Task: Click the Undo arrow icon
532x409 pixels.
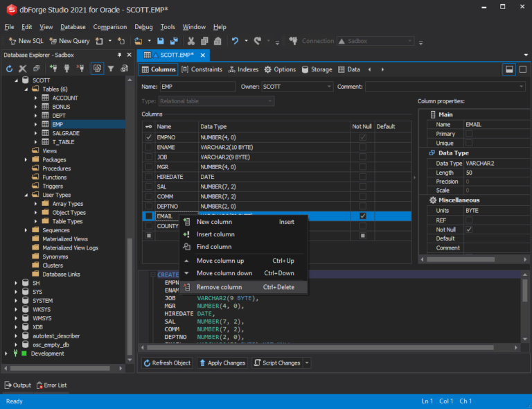Action: 236,41
